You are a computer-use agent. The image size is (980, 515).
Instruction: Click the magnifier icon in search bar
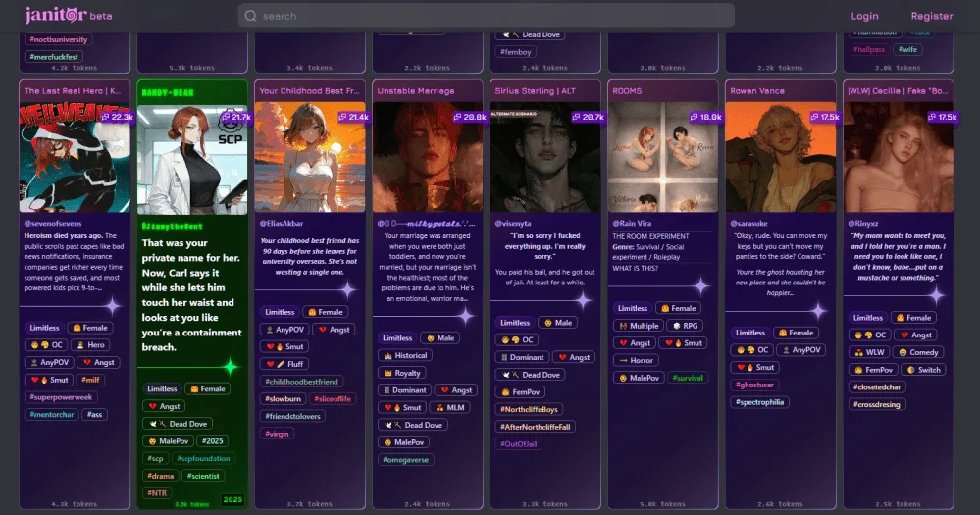pos(251,16)
